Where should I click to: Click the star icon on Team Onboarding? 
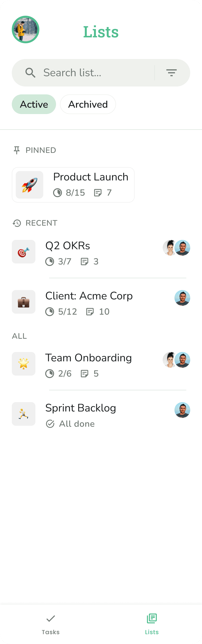pos(24,364)
